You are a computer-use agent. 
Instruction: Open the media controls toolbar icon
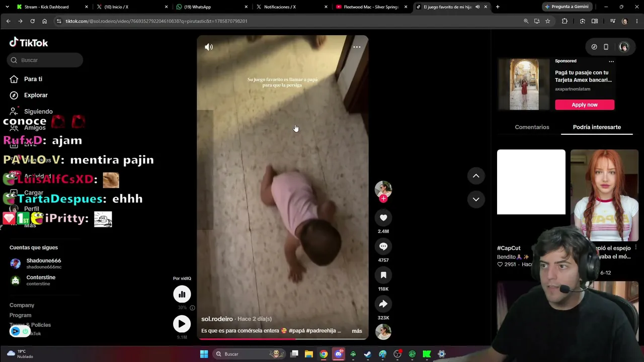pos(612,21)
